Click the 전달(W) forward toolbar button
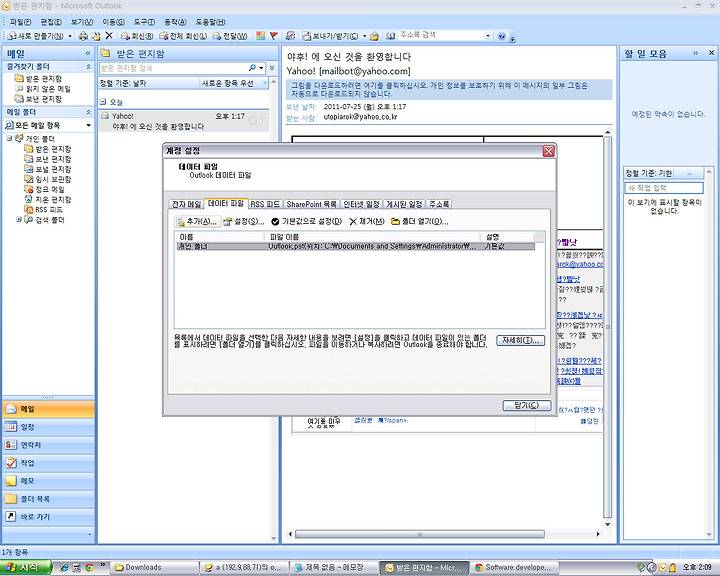 coord(230,36)
